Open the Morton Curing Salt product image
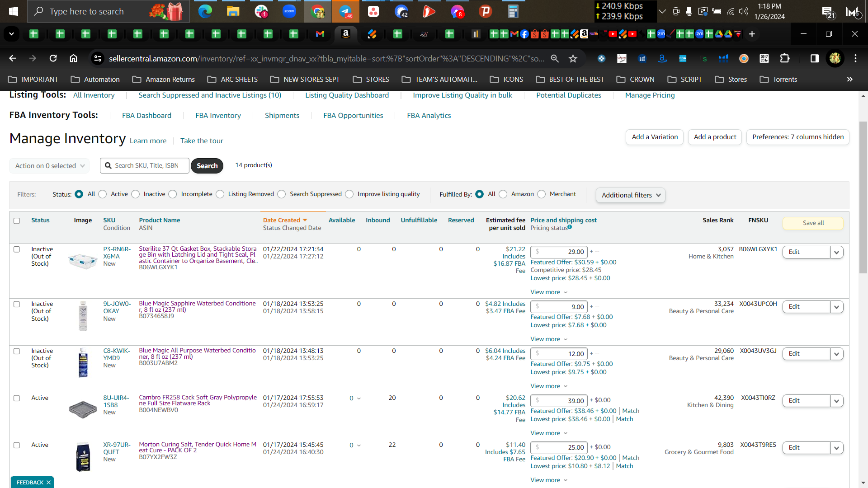Screen dimensions: 868x488 (x=83, y=457)
